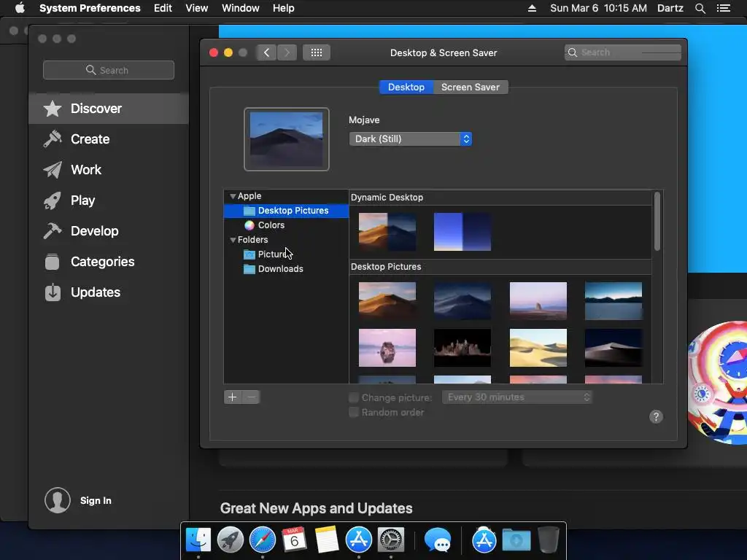Choose the Mojave dynamic desktop thumbnail
The image size is (747, 560).
387,232
